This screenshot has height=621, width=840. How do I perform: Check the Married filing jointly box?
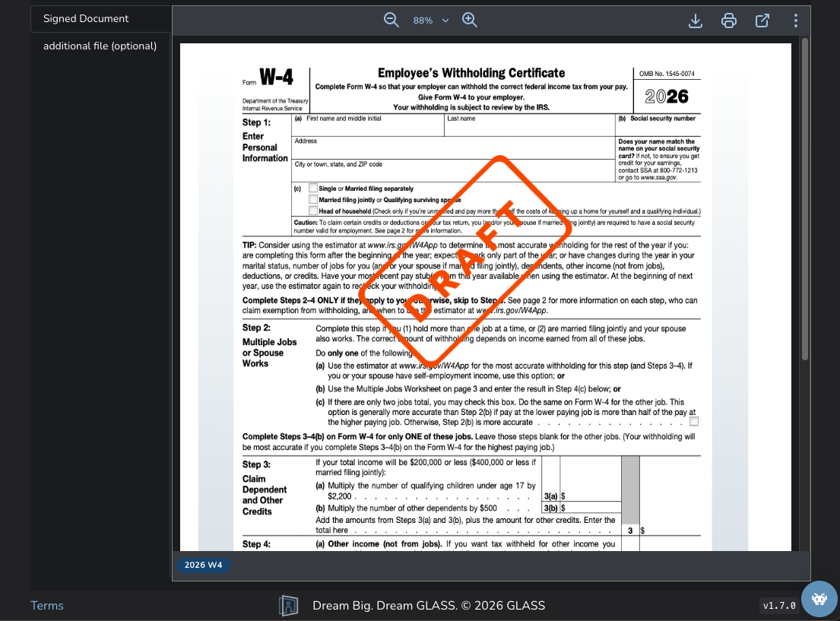click(314, 198)
